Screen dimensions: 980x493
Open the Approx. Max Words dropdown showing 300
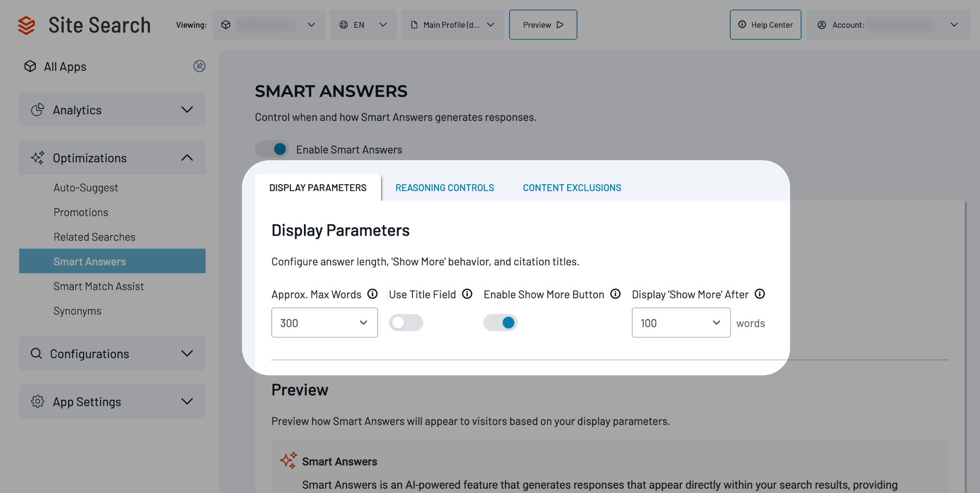point(324,323)
